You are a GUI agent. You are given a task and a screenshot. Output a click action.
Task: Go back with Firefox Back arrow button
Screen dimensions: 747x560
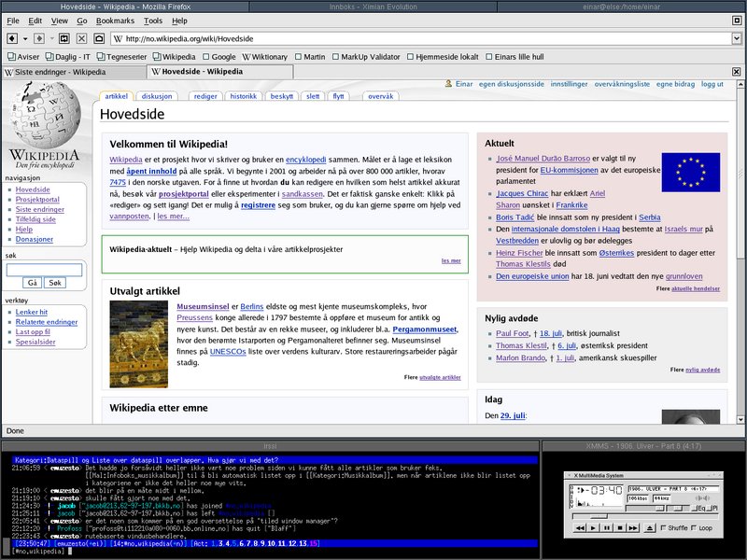[12, 38]
